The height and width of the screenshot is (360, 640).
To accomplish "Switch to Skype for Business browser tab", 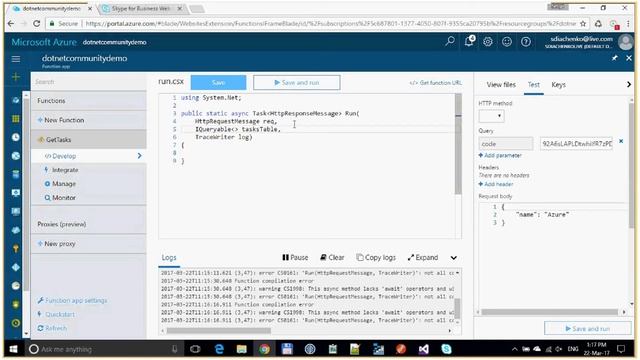I will [141, 9].
